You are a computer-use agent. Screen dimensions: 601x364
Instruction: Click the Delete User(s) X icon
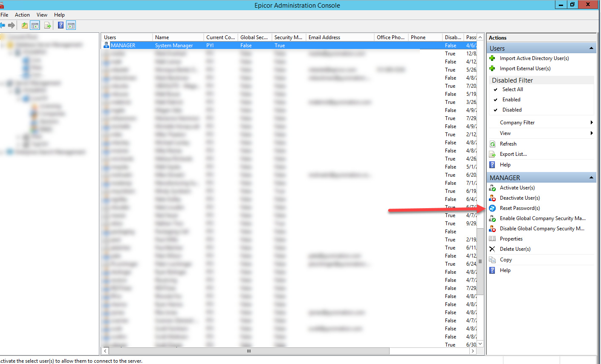click(492, 249)
